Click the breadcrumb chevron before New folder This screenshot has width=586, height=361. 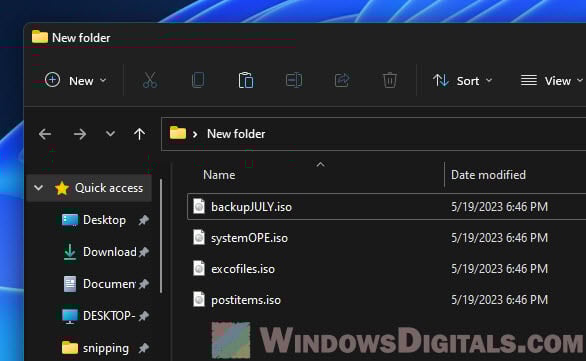pyautogui.click(x=195, y=134)
